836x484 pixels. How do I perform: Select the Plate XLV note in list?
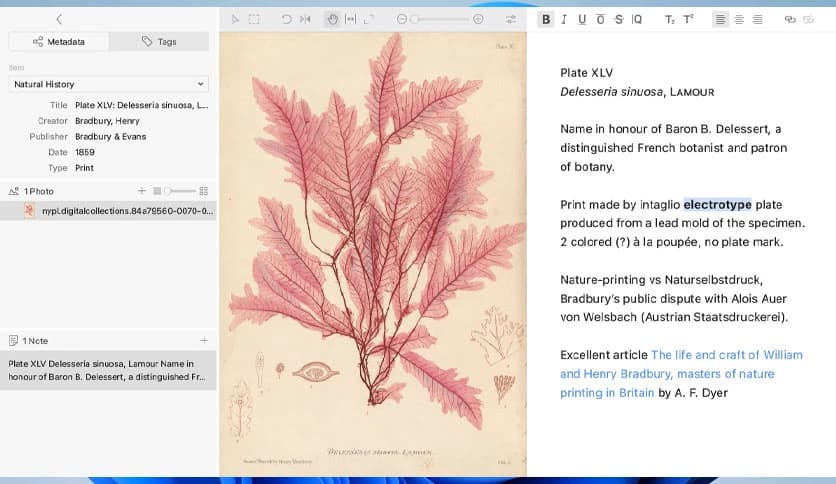(108, 370)
